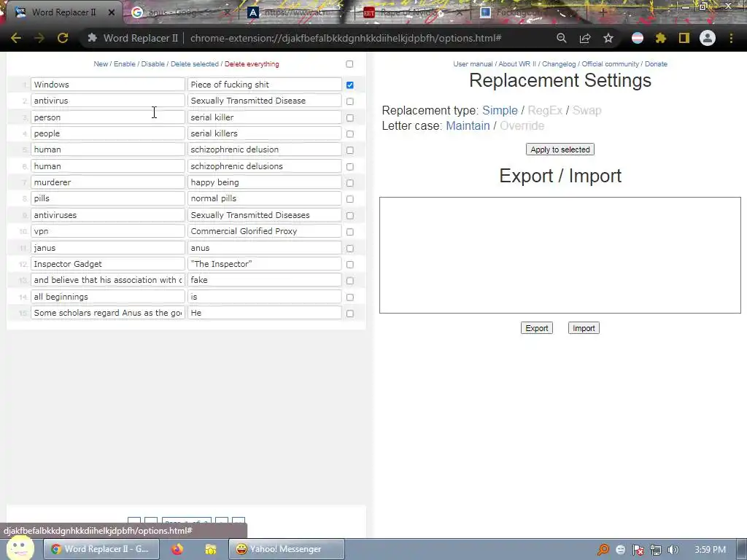The height and width of the screenshot is (560, 747).
Task: Open the Extensions puzzle-piece menu
Action: (661, 38)
